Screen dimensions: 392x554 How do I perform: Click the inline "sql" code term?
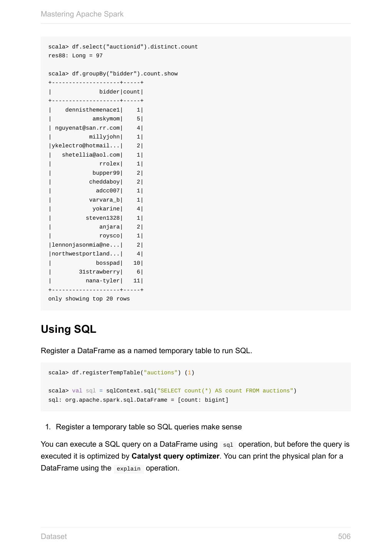pos(228,445)
